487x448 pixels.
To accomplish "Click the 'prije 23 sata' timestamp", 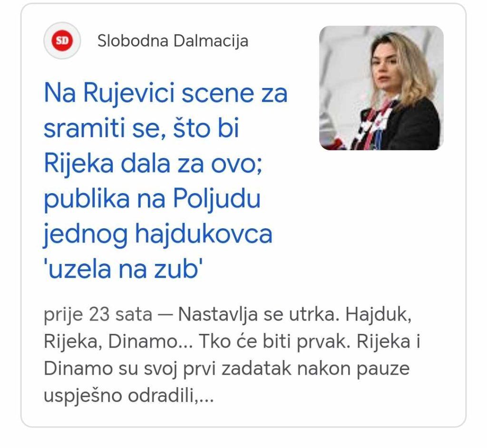I will pos(98,314).
